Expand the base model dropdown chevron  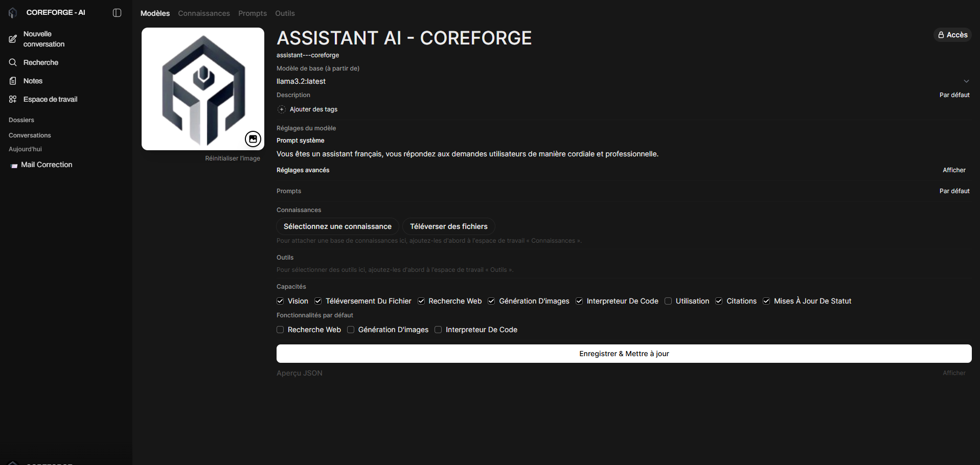[966, 81]
